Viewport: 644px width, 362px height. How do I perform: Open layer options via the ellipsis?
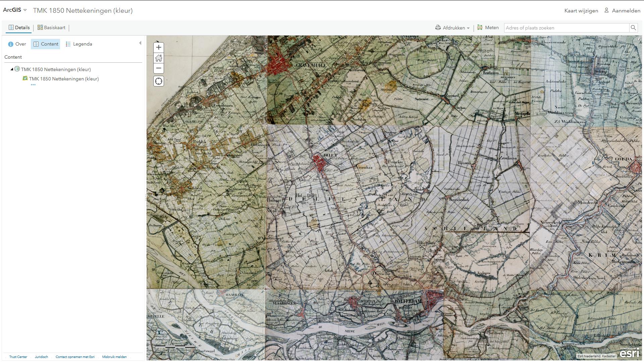click(x=33, y=85)
